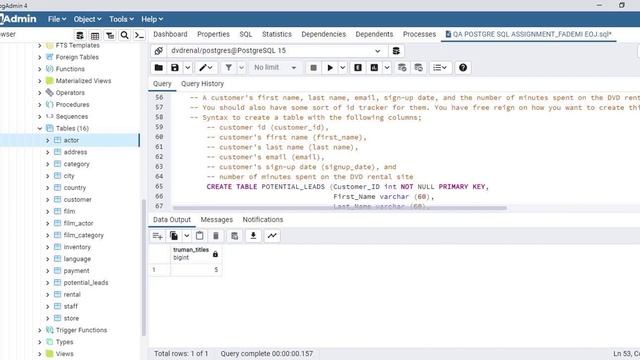
Task: Select the QA POSTGRE SQL ASSIGNMENT query tab
Action: 529,34
